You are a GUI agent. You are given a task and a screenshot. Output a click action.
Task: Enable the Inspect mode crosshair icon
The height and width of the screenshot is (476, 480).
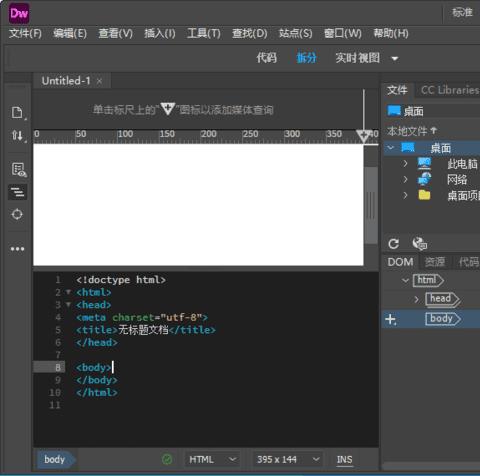coord(17,214)
